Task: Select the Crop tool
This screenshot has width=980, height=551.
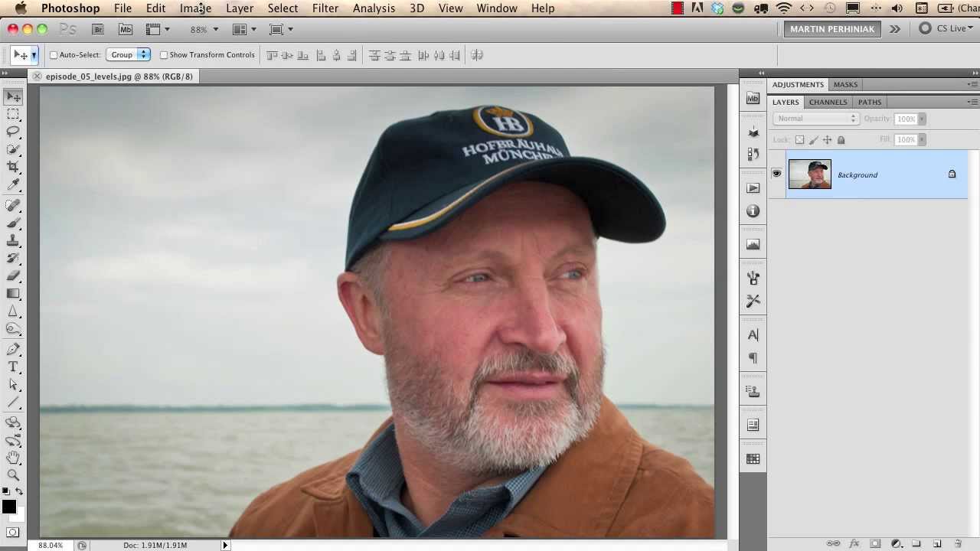Action: [x=13, y=167]
